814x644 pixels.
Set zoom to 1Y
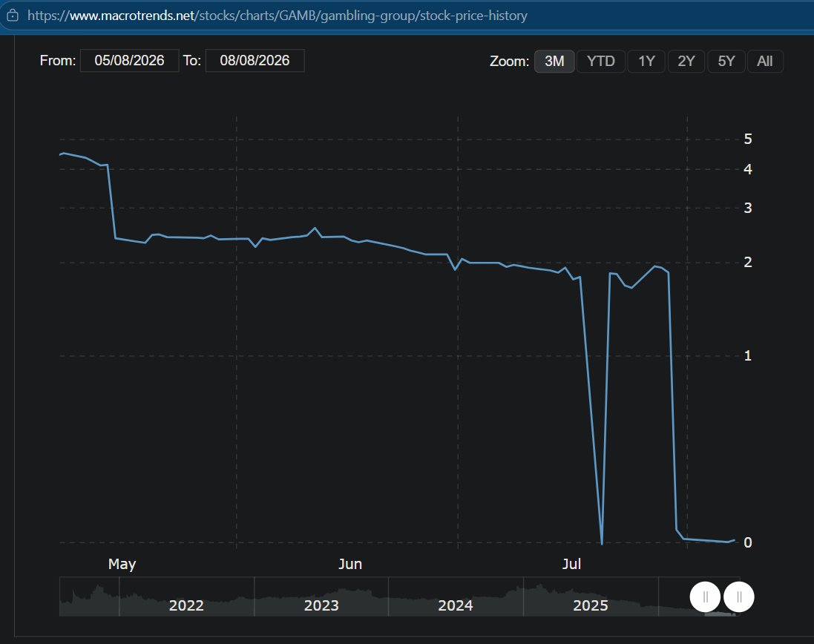[646, 62]
